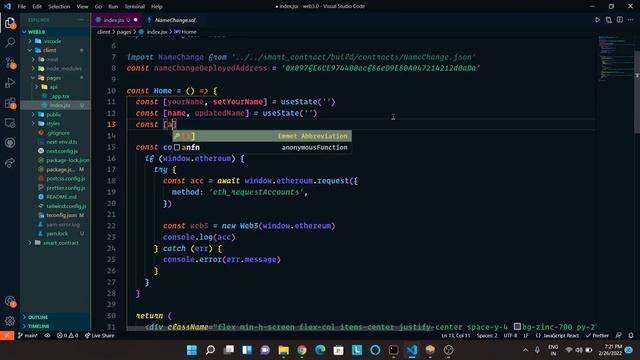The image size is (640, 360).
Task: Click the eye watch icon in status bar
Action: point(47,336)
